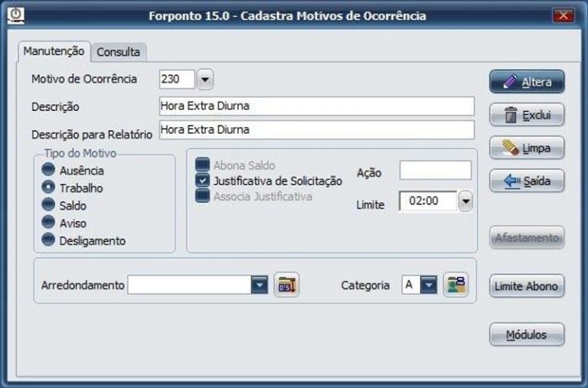The image size is (588, 388).
Task: Click the Limpa button with broom icon
Action: 527,148
